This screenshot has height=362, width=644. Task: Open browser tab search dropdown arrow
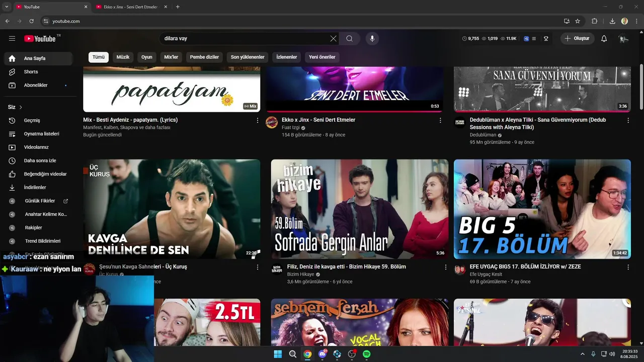[7, 7]
